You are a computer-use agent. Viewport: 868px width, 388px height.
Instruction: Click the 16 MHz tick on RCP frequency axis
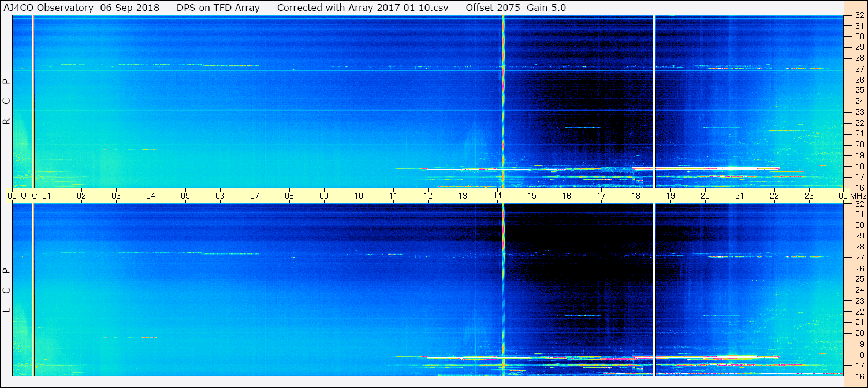tap(859, 188)
